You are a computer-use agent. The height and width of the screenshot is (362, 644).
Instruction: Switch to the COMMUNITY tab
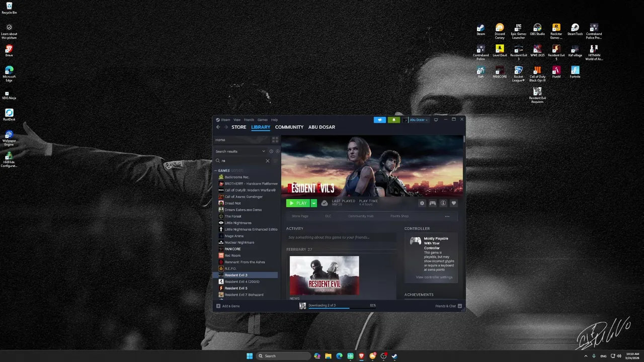click(x=289, y=127)
